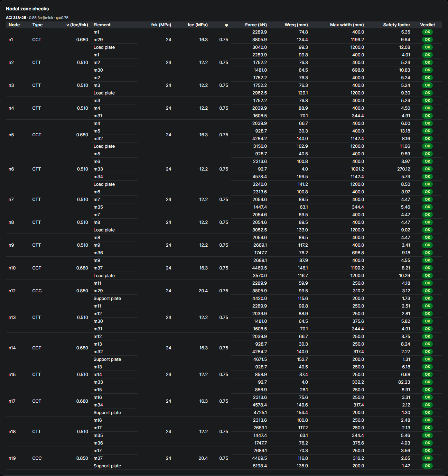Click the safety factor value "12.08"
The image size is (448, 476).
pos(405,47)
